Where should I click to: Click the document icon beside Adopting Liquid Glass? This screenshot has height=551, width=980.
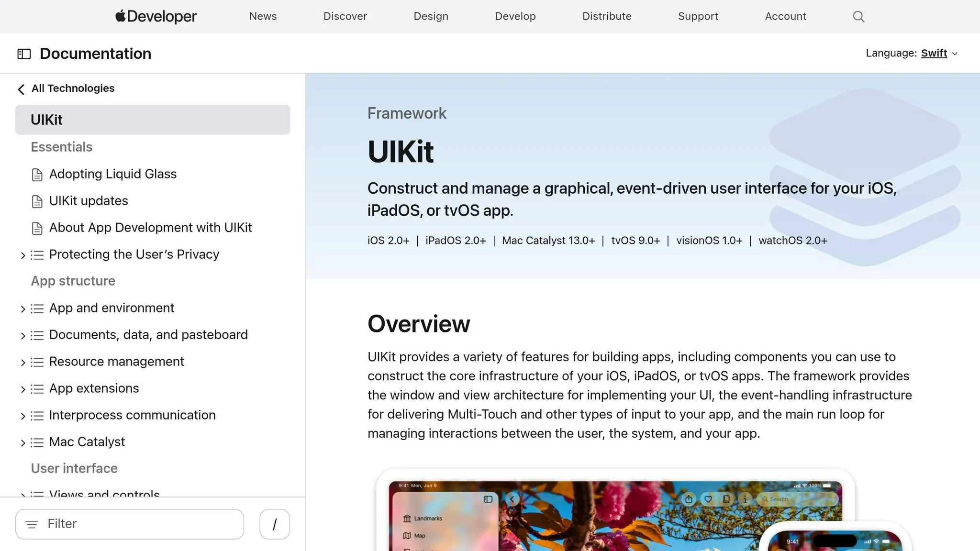click(x=37, y=175)
